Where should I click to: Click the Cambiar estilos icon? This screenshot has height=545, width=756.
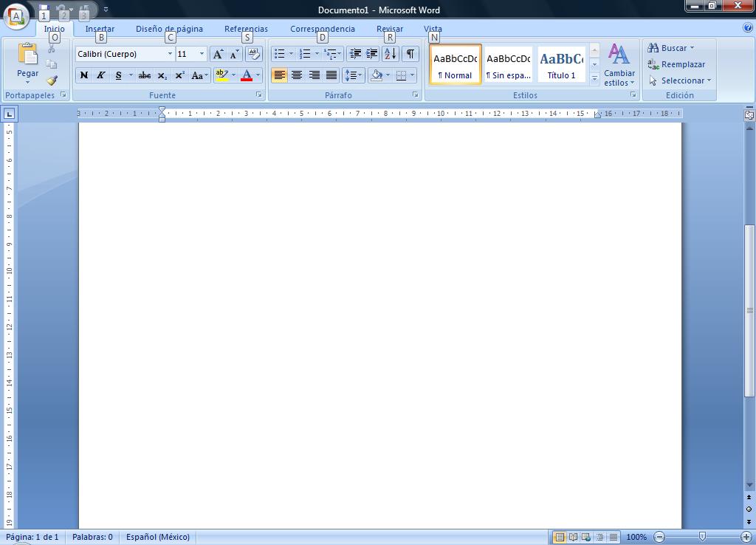click(x=619, y=55)
